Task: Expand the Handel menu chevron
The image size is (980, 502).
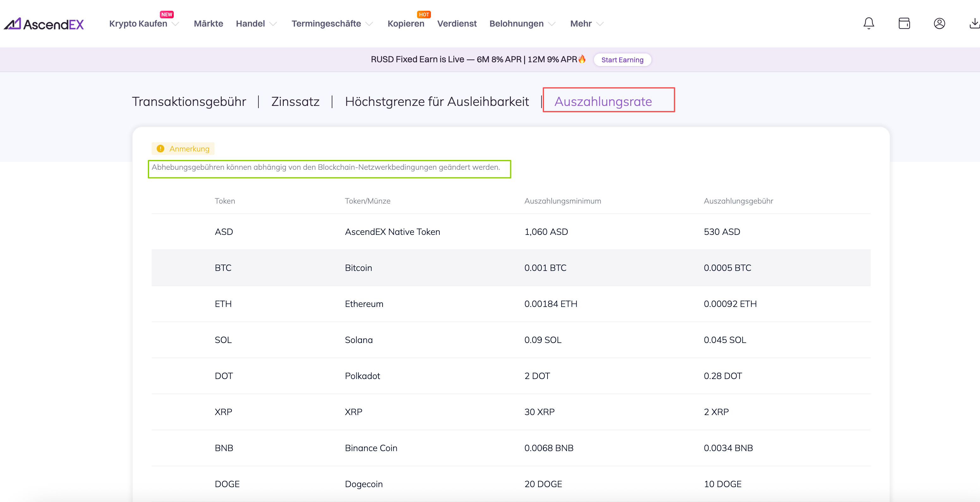Action: click(x=273, y=24)
